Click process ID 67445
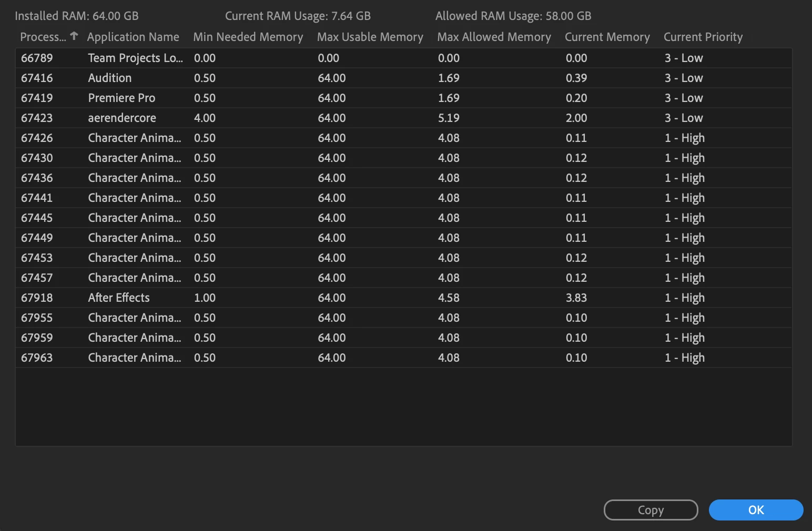Image resolution: width=812 pixels, height=531 pixels. click(37, 218)
